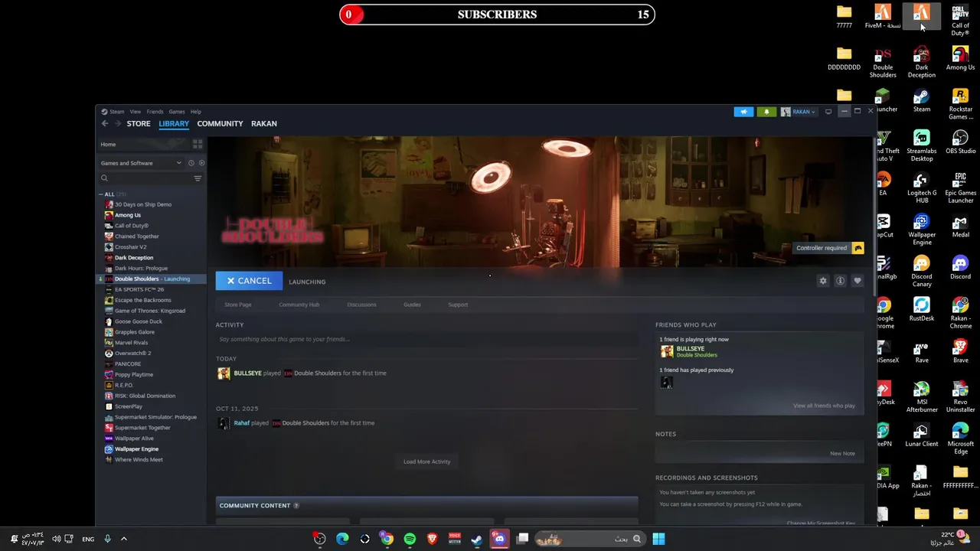Open BULLSEYE friend entry in Friends Who Play

(690, 351)
